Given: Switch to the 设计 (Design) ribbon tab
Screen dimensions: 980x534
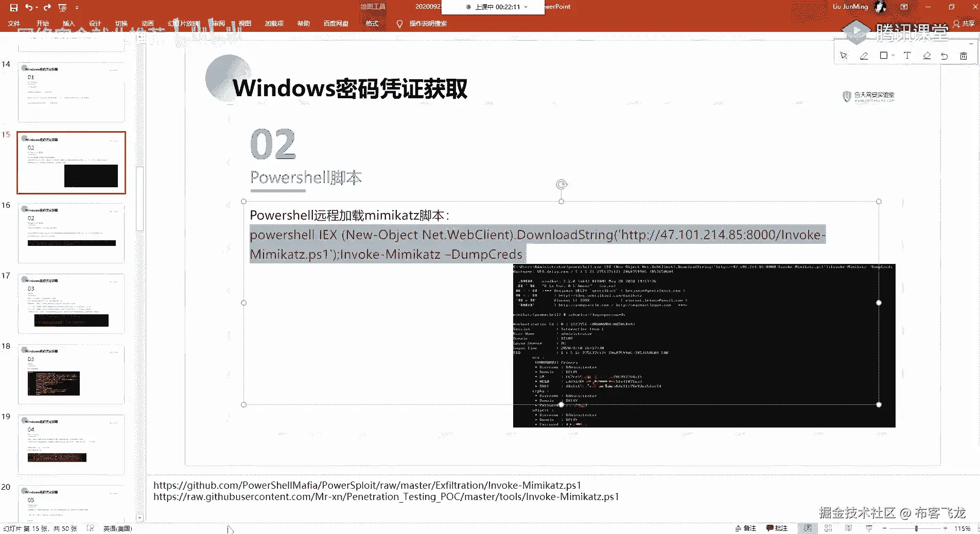Looking at the screenshot, I should 95,24.
